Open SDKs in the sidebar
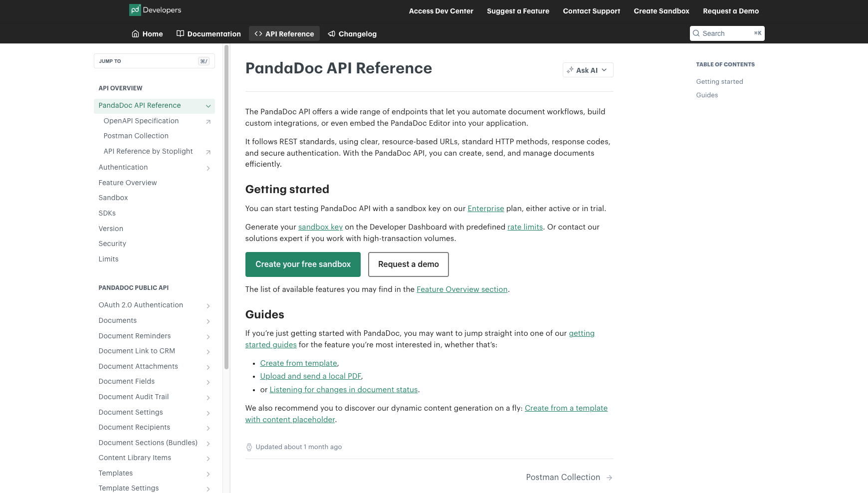The width and height of the screenshot is (868, 493). click(107, 213)
